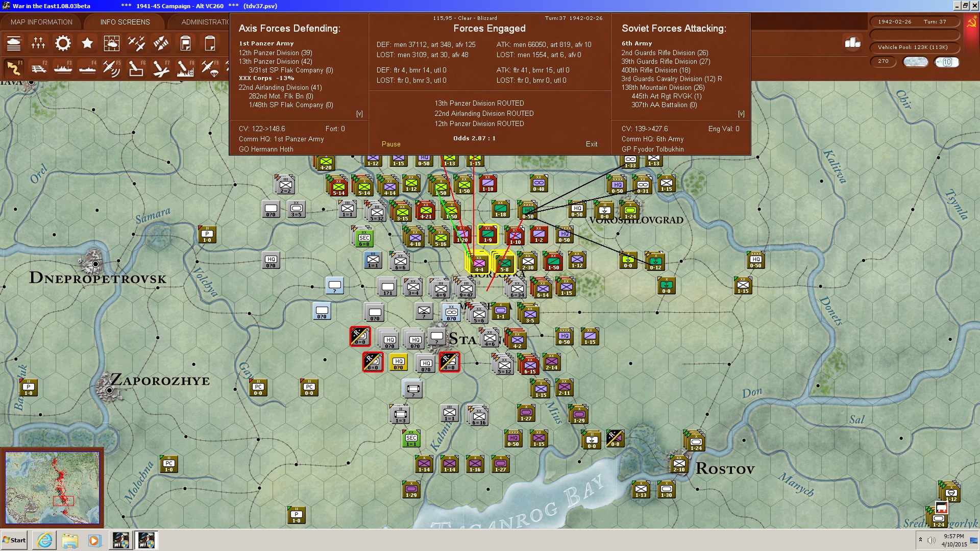Select the yellow-highlighted 1-9 unit counter
This screenshot has height=551, width=980.
487,234
